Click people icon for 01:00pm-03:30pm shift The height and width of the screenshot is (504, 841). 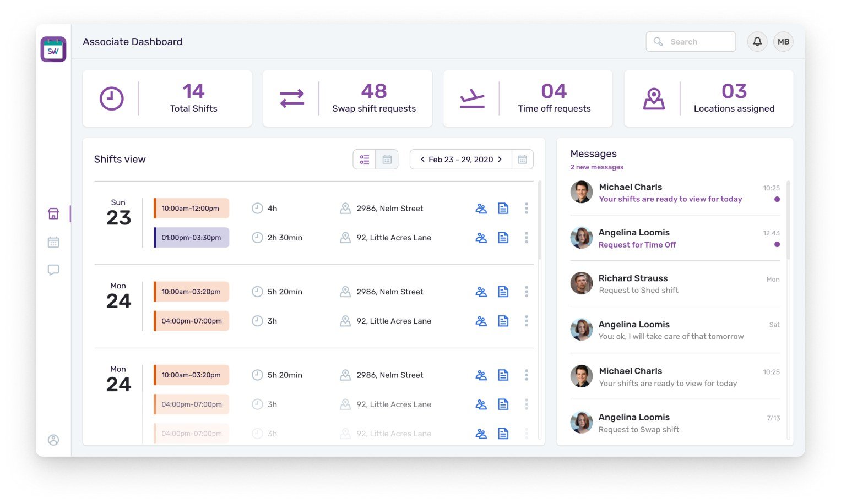coord(481,238)
